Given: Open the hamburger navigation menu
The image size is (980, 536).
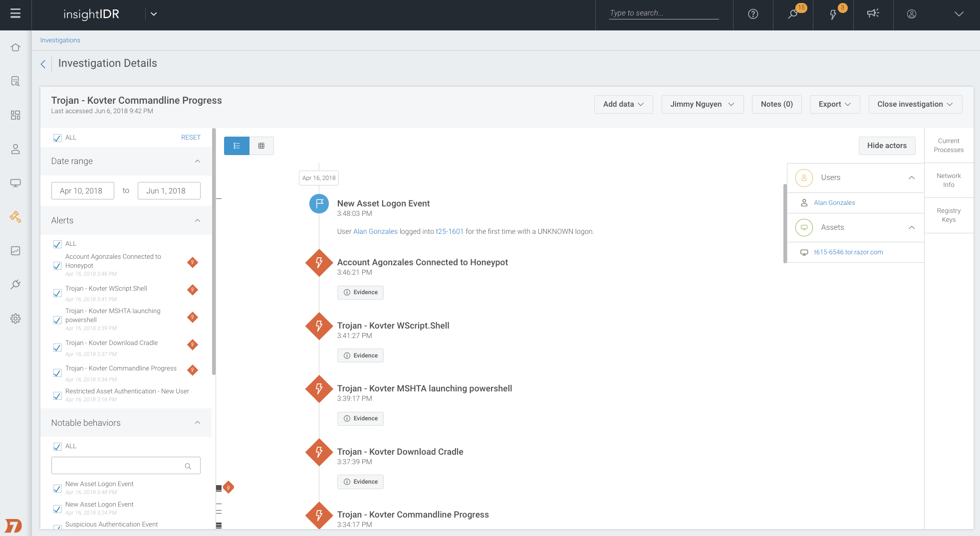Looking at the screenshot, I should (15, 14).
